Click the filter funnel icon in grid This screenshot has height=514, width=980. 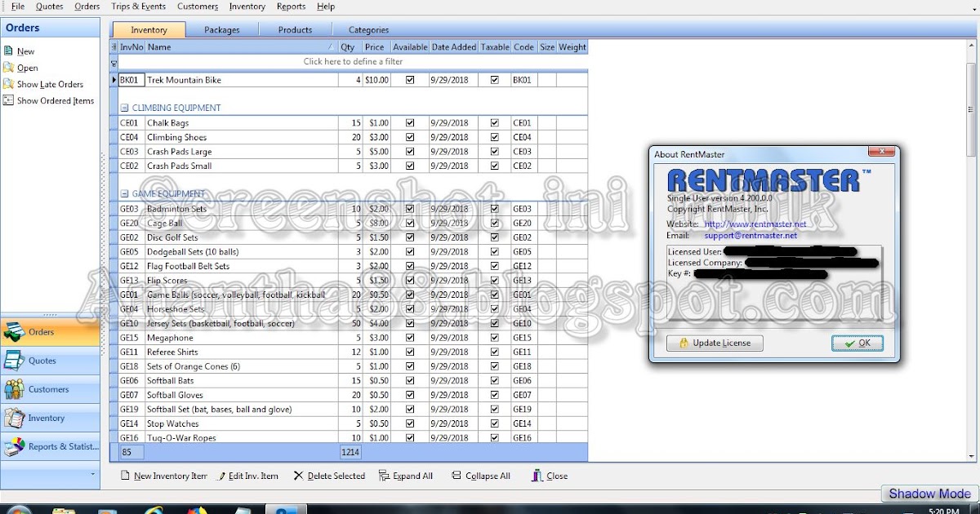coord(114,62)
